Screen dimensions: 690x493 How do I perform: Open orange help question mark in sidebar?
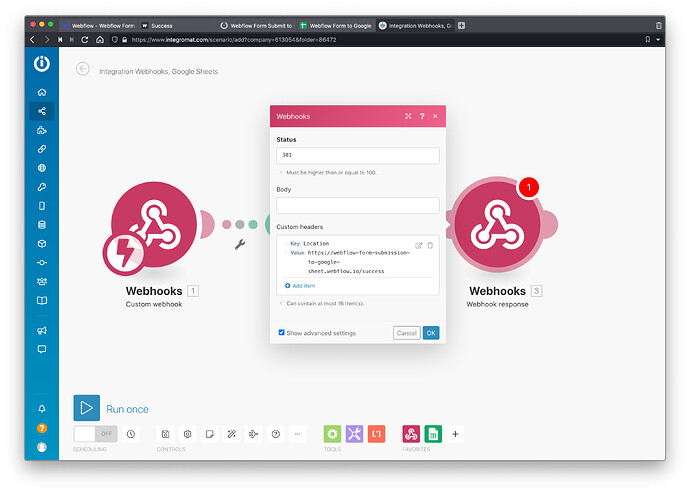[x=42, y=428]
